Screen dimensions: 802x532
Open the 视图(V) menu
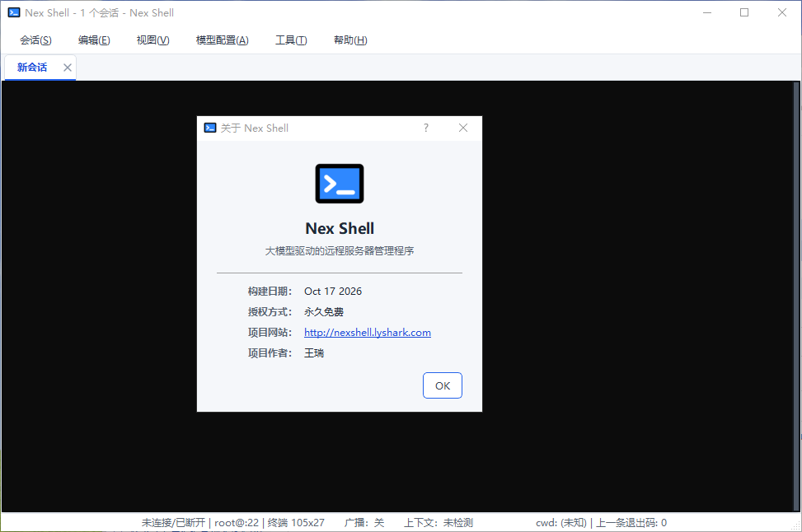click(153, 40)
